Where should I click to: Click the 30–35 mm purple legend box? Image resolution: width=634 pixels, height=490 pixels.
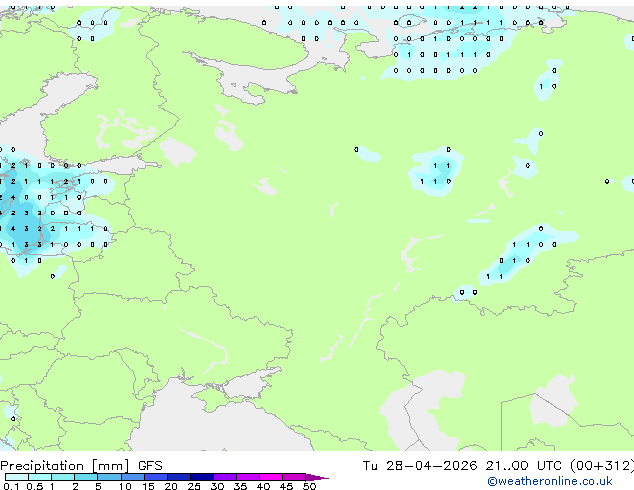(x=225, y=477)
